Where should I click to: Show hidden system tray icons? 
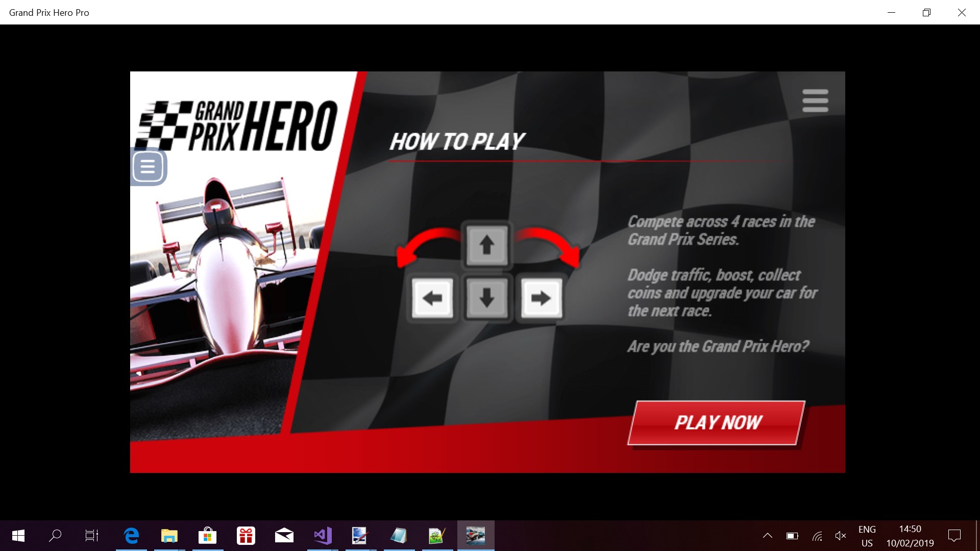pyautogui.click(x=767, y=536)
